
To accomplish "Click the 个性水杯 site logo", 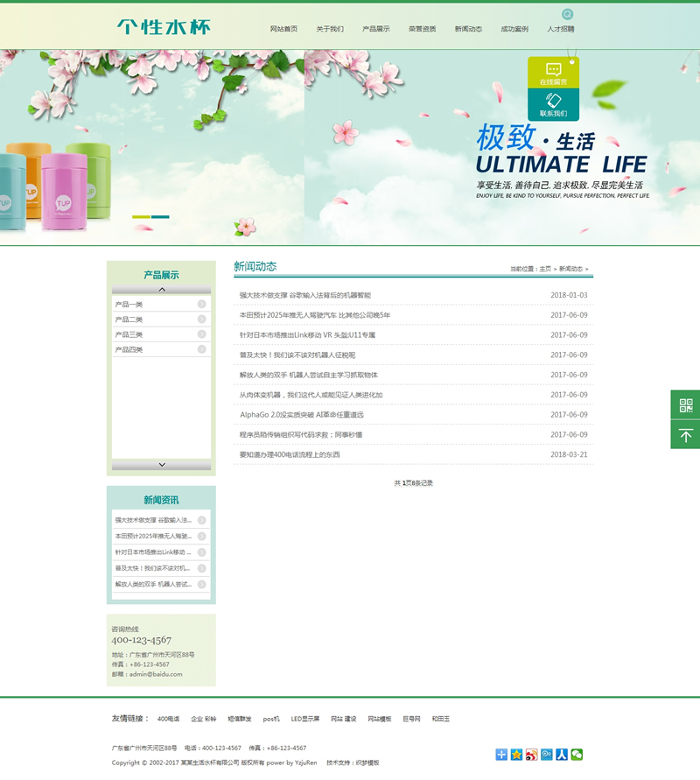I will pos(164,27).
